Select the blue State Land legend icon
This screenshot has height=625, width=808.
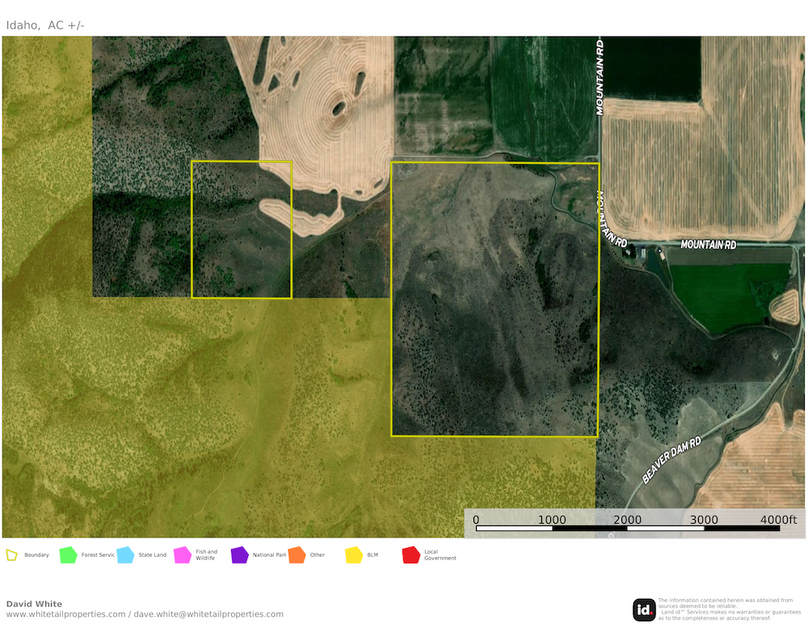tap(125, 555)
